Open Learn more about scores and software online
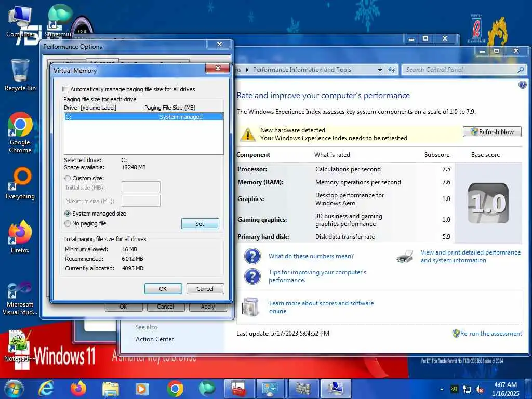532x399 pixels. (x=321, y=307)
